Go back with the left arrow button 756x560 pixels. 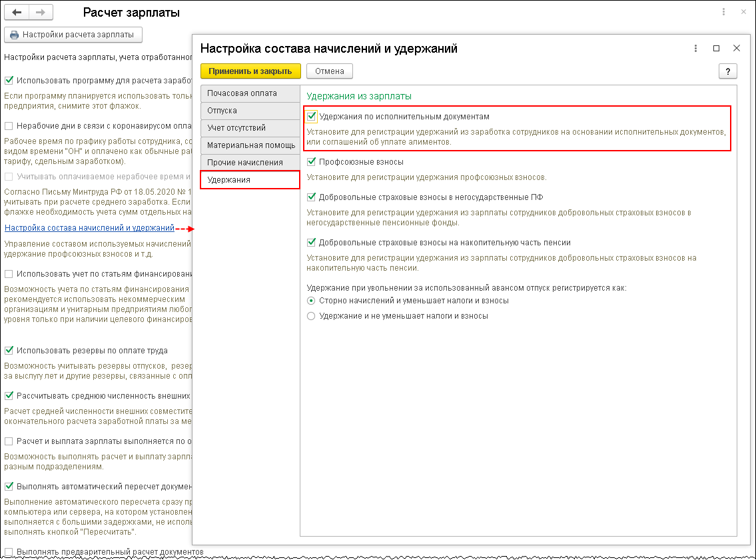(x=17, y=13)
